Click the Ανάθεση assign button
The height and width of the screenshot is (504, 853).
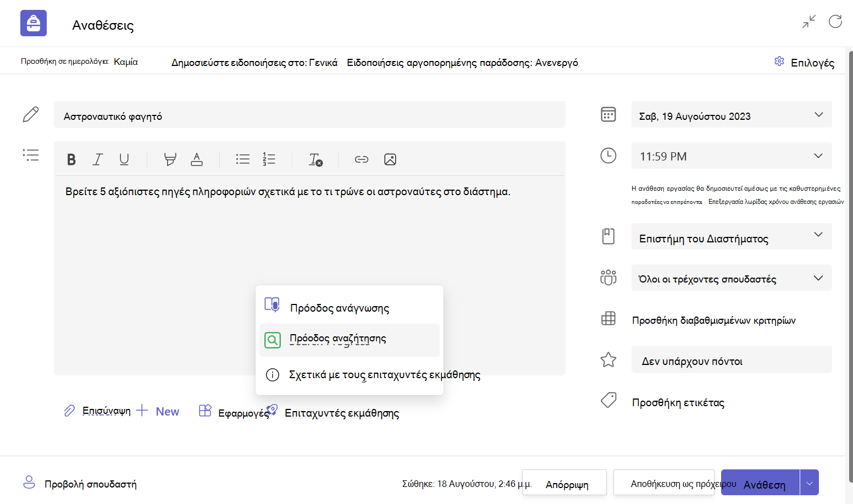click(761, 483)
